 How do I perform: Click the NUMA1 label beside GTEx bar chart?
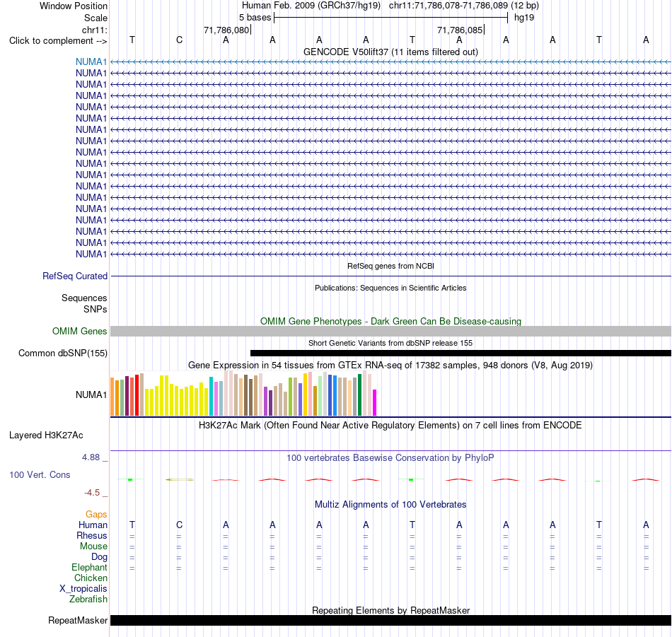pyautogui.click(x=91, y=395)
